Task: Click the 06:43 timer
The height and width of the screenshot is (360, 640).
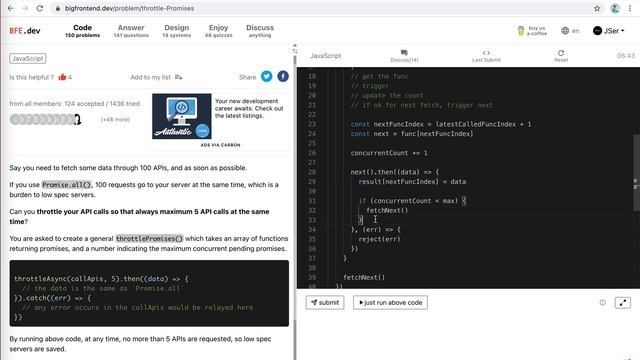Action: click(626, 56)
